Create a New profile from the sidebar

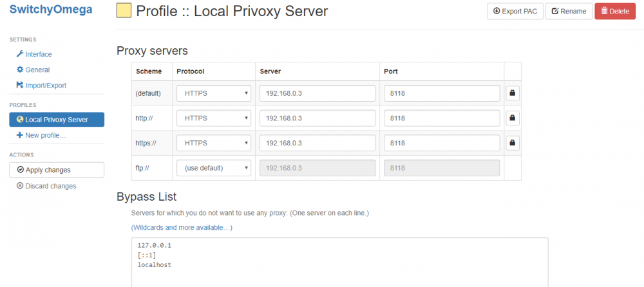(x=41, y=135)
